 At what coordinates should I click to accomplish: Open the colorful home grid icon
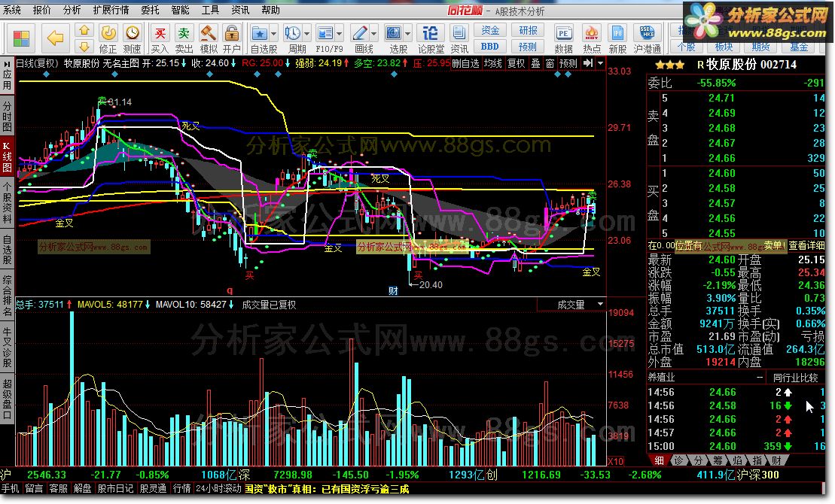pyautogui.click(x=22, y=38)
